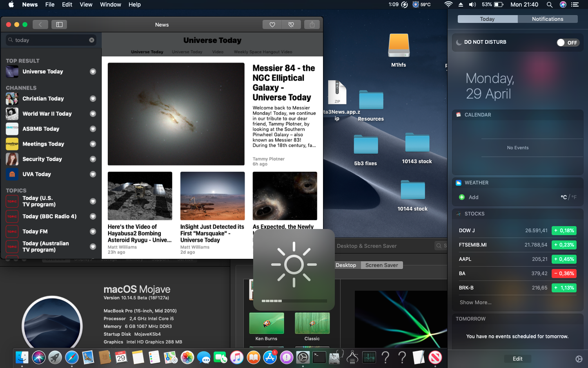The height and width of the screenshot is (368, 588).
Task: Open Safari from the Dock
Action: click(72, 357)
